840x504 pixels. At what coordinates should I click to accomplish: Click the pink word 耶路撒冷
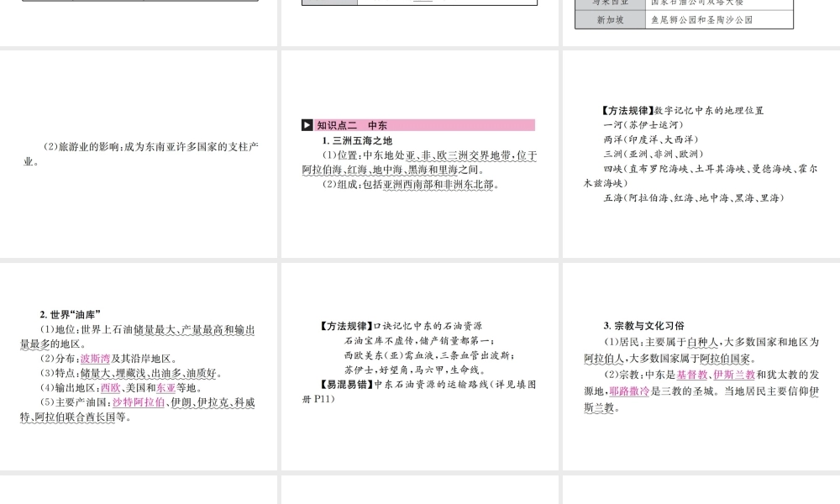pyautogui.click(x=629, y=391)
